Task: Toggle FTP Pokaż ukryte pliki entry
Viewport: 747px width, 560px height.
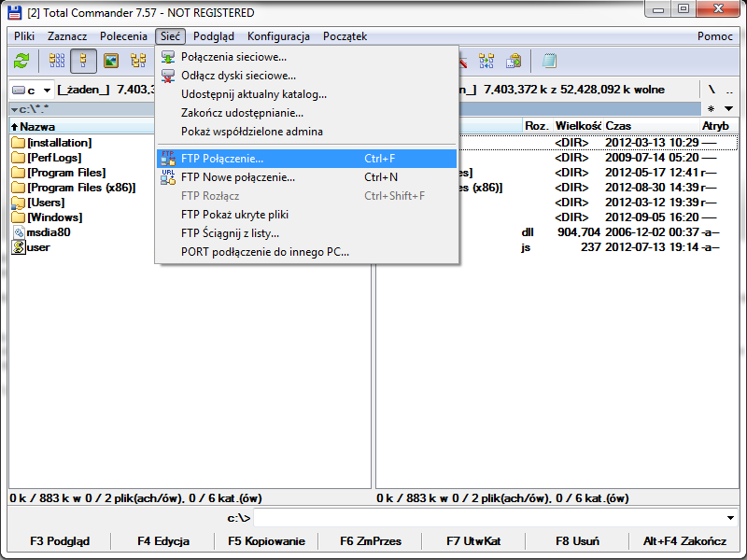Action: pos(306,215)
